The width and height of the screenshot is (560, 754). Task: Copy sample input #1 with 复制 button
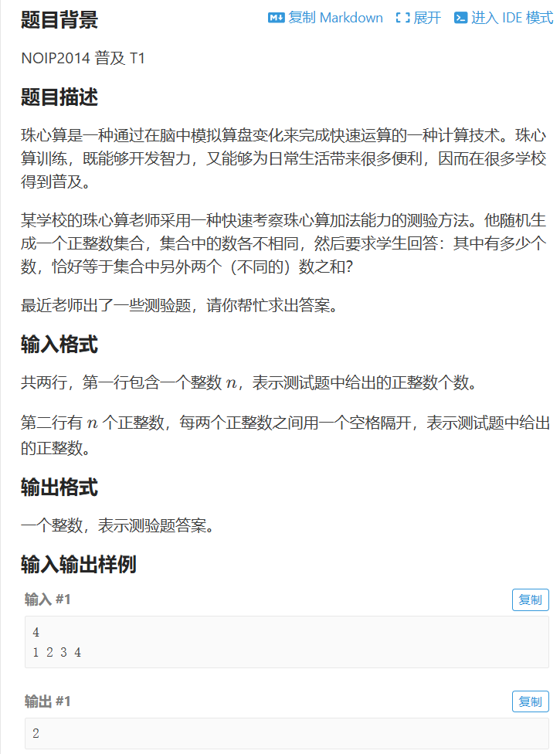530,599
